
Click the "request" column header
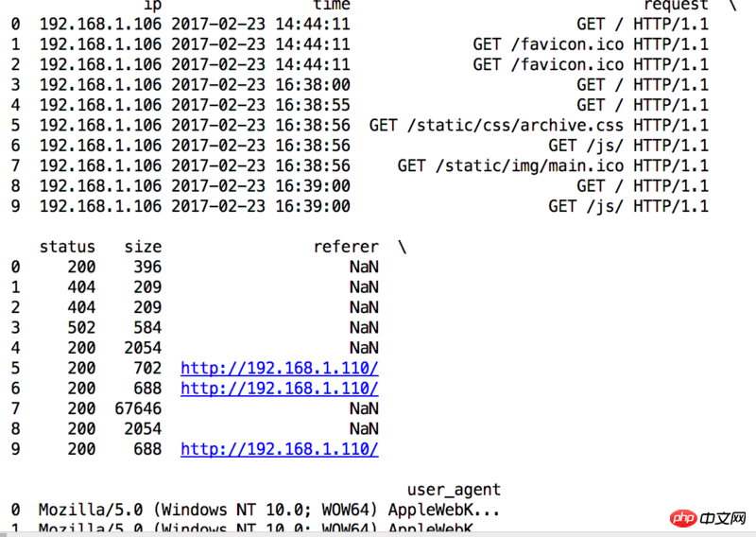click(x=675, y=6)
